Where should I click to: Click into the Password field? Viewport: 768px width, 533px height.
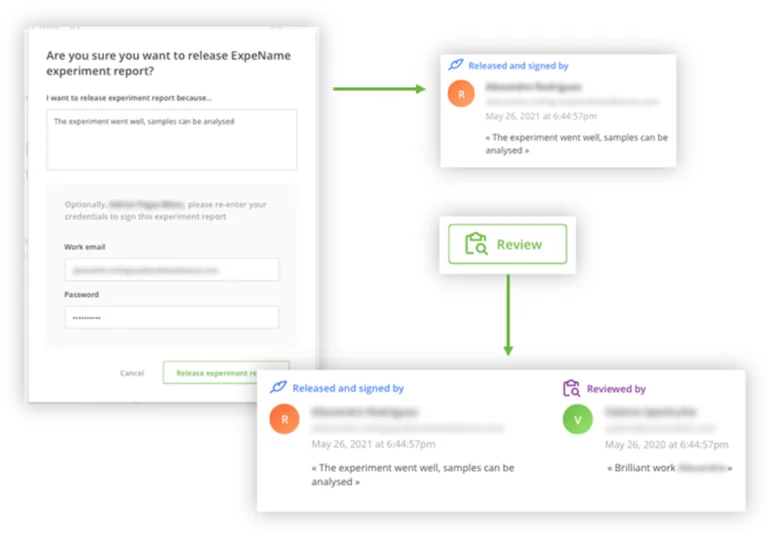[172, 318]
